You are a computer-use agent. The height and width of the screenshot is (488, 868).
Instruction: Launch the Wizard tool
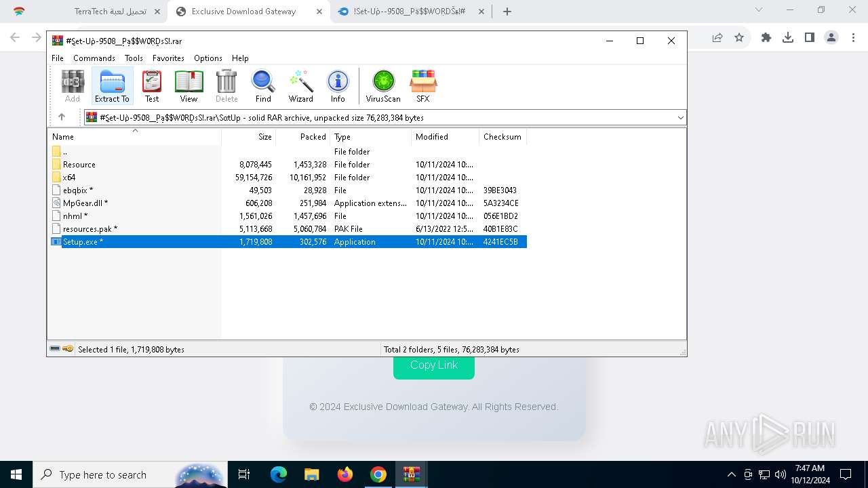click(301, 86)
